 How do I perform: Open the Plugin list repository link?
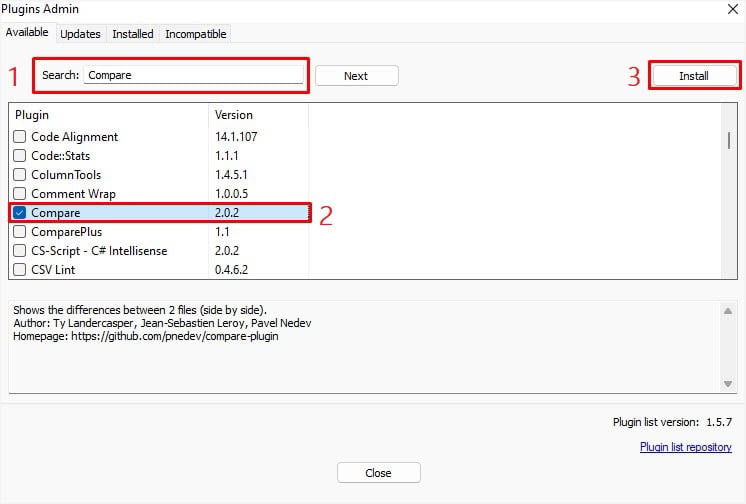686,447
